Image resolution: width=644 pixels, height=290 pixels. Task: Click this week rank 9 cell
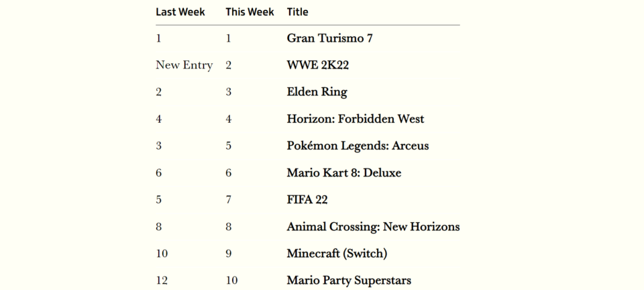click(229, 254)
